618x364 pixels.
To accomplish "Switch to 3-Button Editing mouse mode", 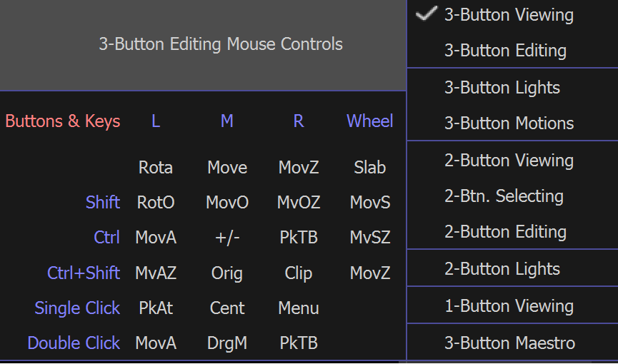I will [x=505, y=51].
